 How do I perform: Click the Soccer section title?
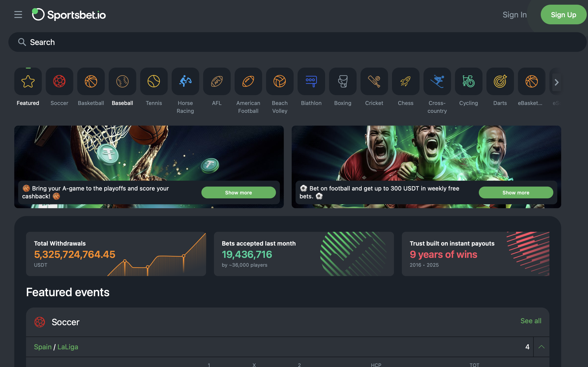click(65, 322)
